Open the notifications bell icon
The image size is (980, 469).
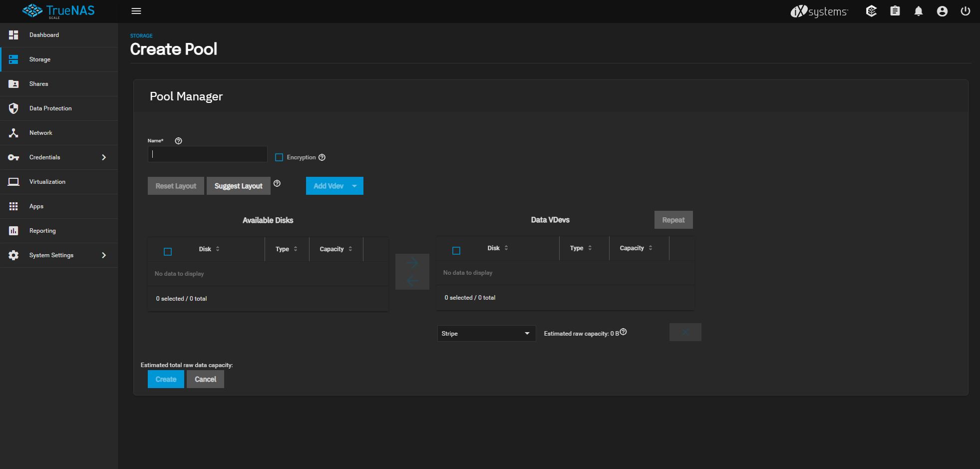click(918, 11)
